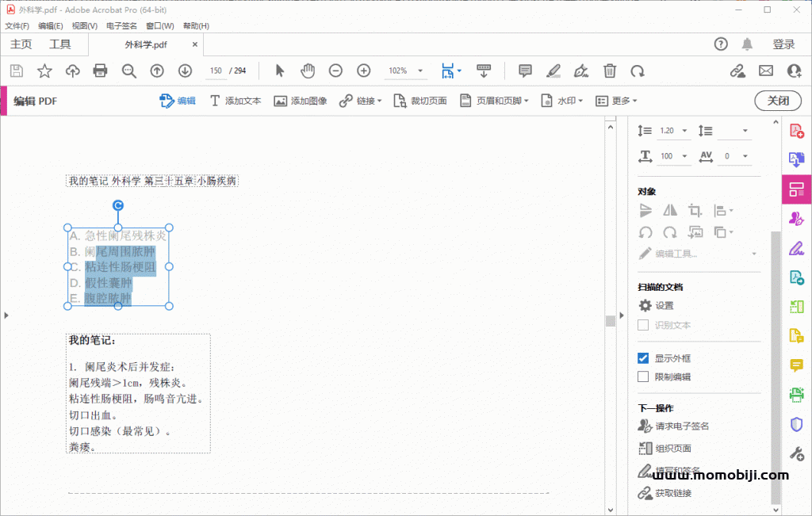Print the document via the printer icon
Image resolution: width=812 pixels, height=516 pixels.
[x=100, y=71]
